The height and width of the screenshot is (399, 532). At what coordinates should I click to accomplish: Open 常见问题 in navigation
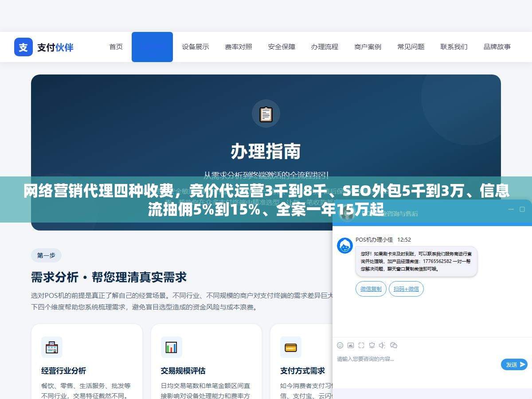tap(411, 47)
